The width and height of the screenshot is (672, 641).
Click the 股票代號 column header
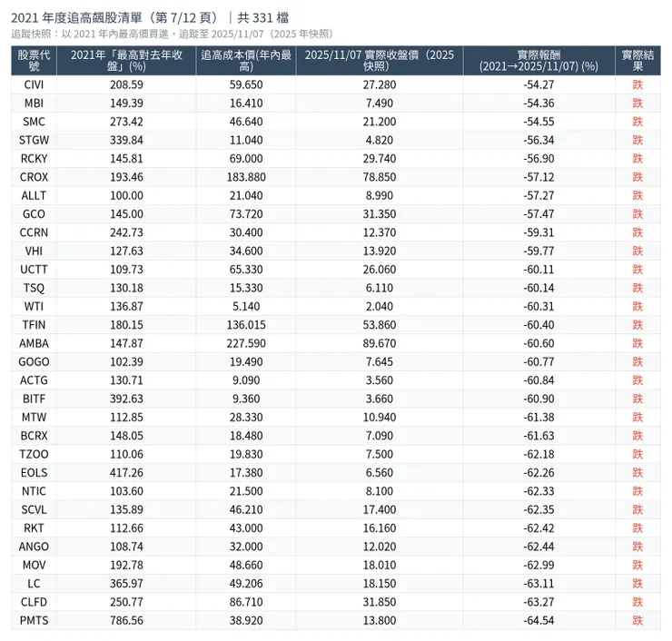coord(34,61)
